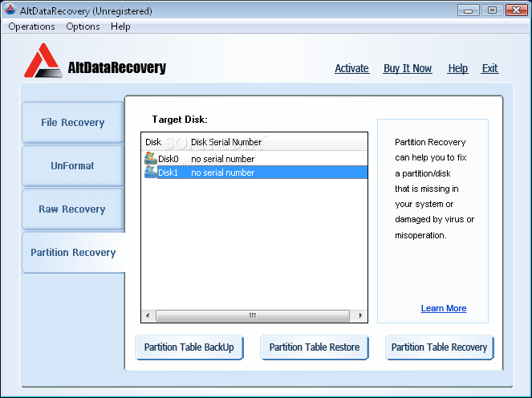Close the AltDataRecovery window
This screenshot has height=398, width=532.
pyautogui.click(x=517, y=10)
